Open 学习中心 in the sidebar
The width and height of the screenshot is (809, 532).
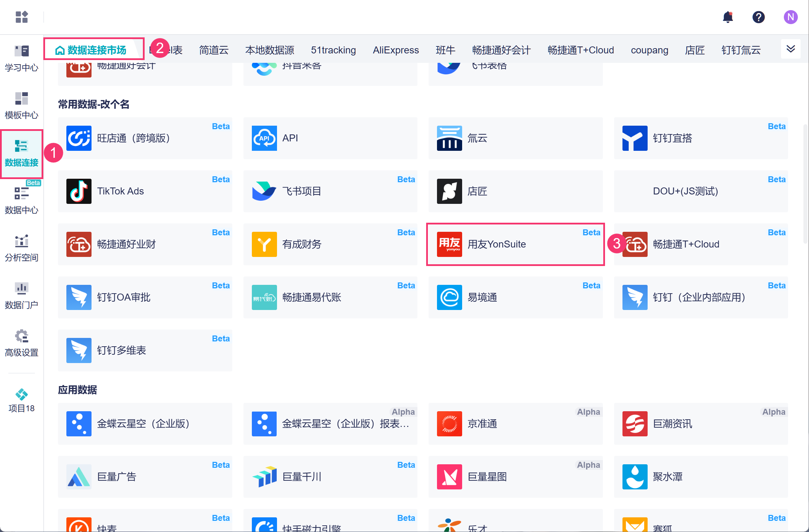pyautogui.click(x=22, y=58)
